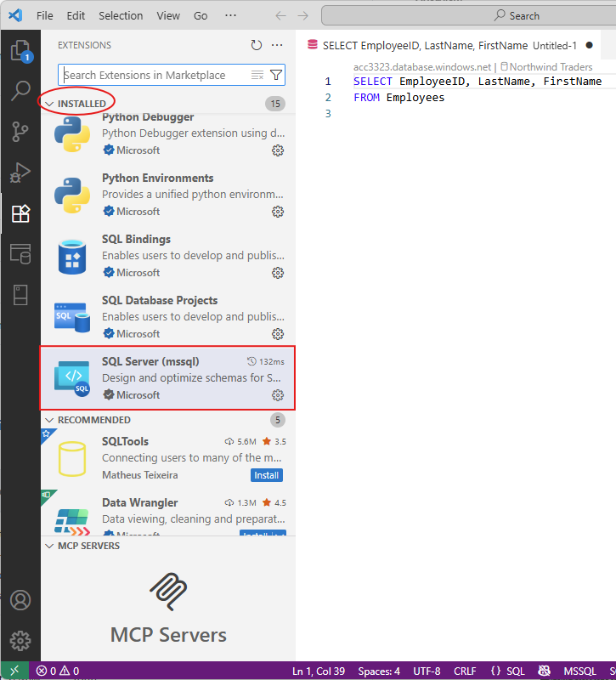
Task: Click the installed count badge 15
Action: coord(275,104)
